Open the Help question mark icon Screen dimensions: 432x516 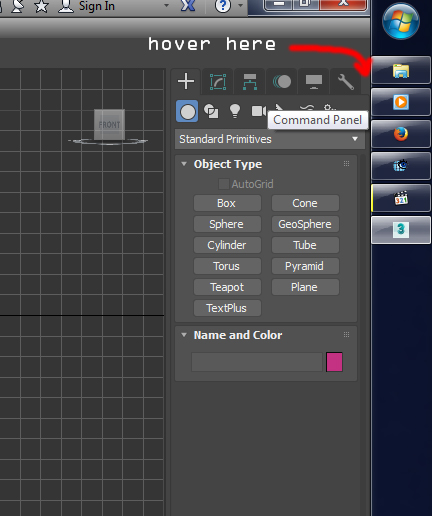(223, 6)
